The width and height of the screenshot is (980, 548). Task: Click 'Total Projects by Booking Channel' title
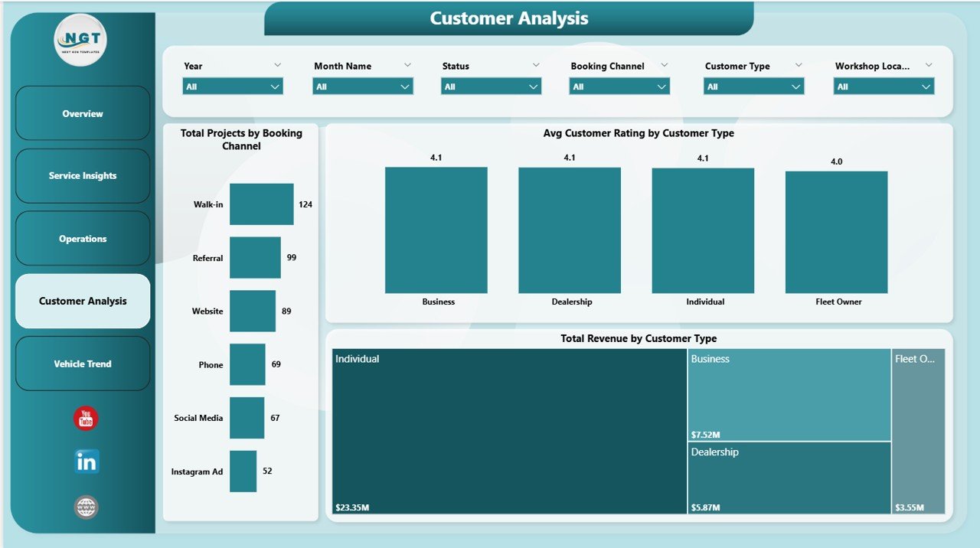pyautogui.click(x=241, y=139)
